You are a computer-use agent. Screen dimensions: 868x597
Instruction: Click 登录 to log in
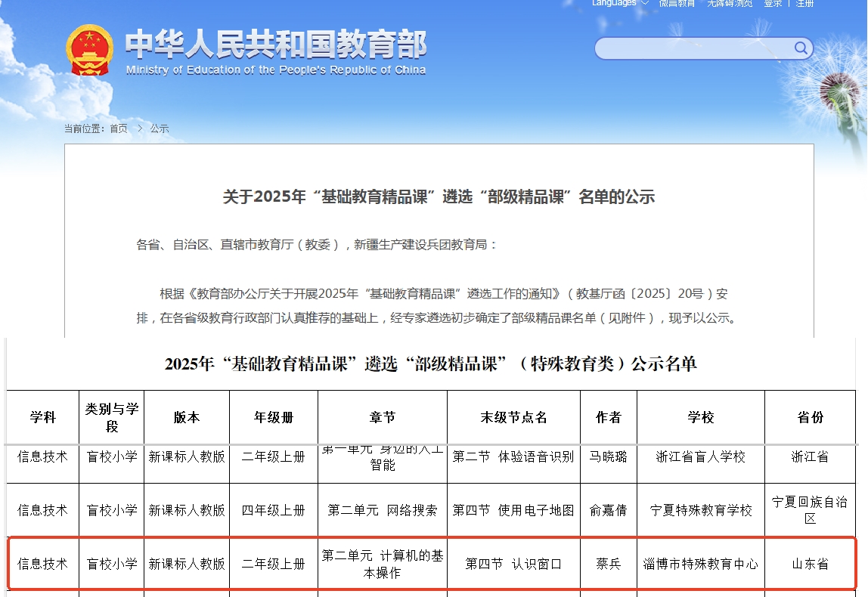770,3
